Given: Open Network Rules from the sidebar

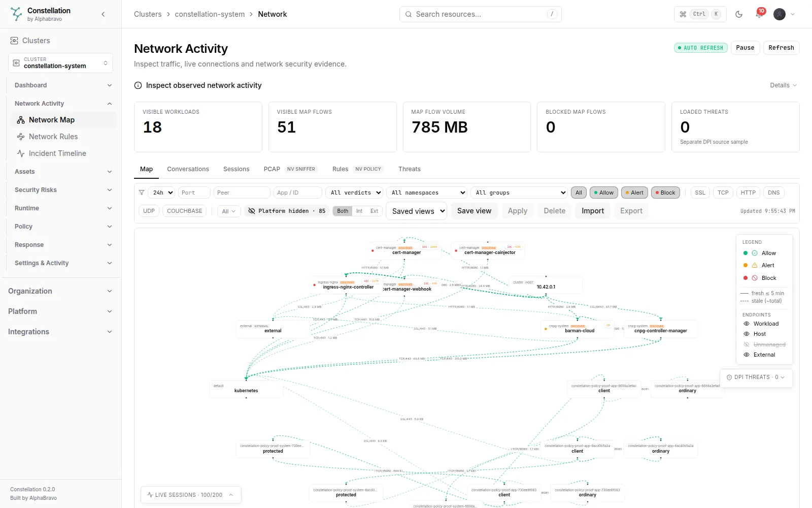Looking at the screenshot, I should [x=64, y=137].
